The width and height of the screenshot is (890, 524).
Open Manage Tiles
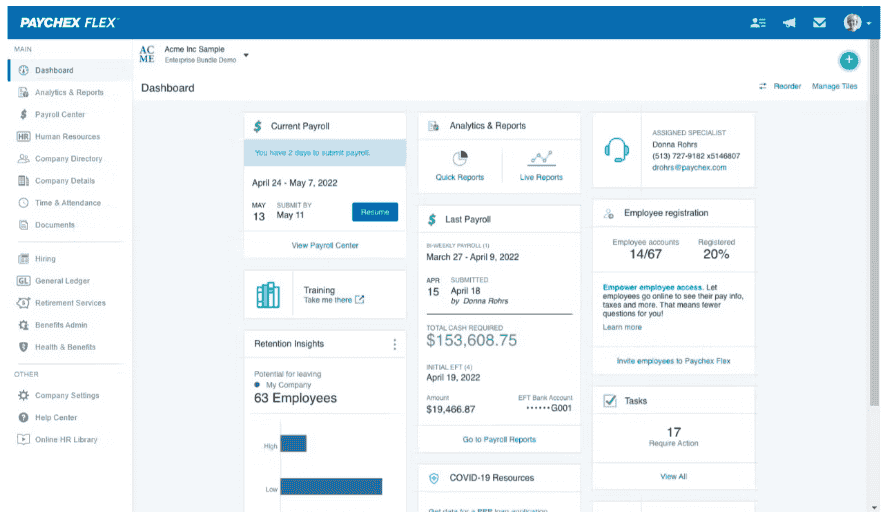click(x=834, y=86)
